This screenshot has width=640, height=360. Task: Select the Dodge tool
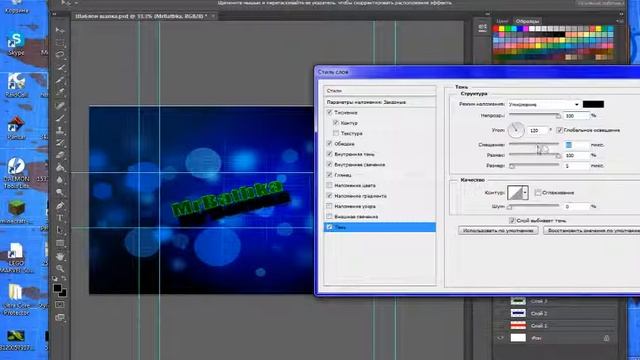tap(60, 192)
